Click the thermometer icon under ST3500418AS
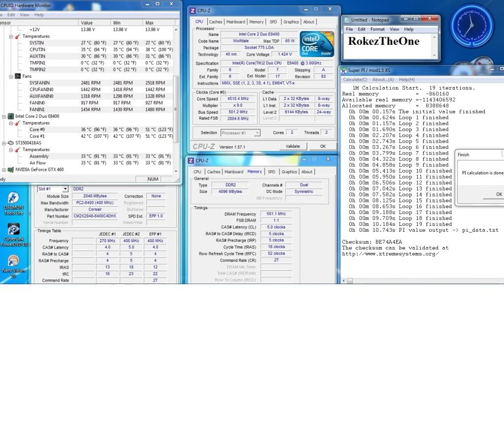 [x=18, y=150]
